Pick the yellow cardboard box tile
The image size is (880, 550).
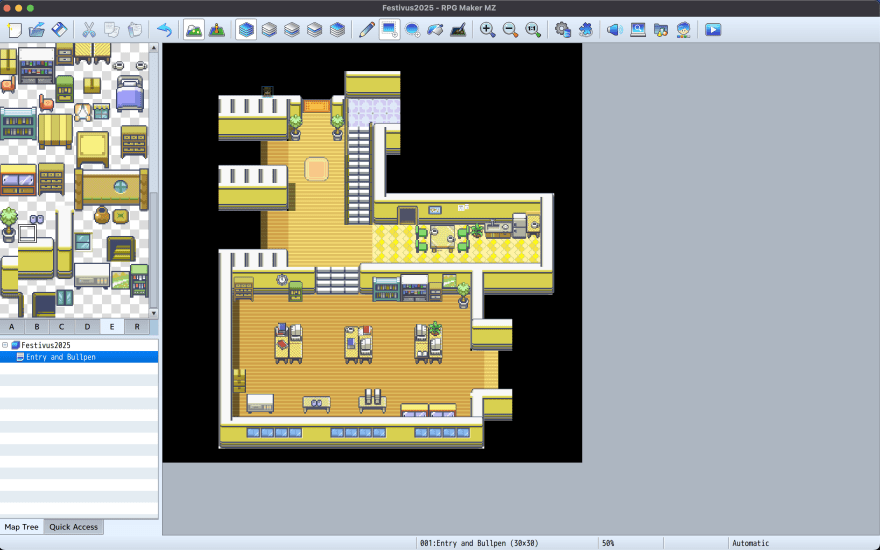pos(92,85)
